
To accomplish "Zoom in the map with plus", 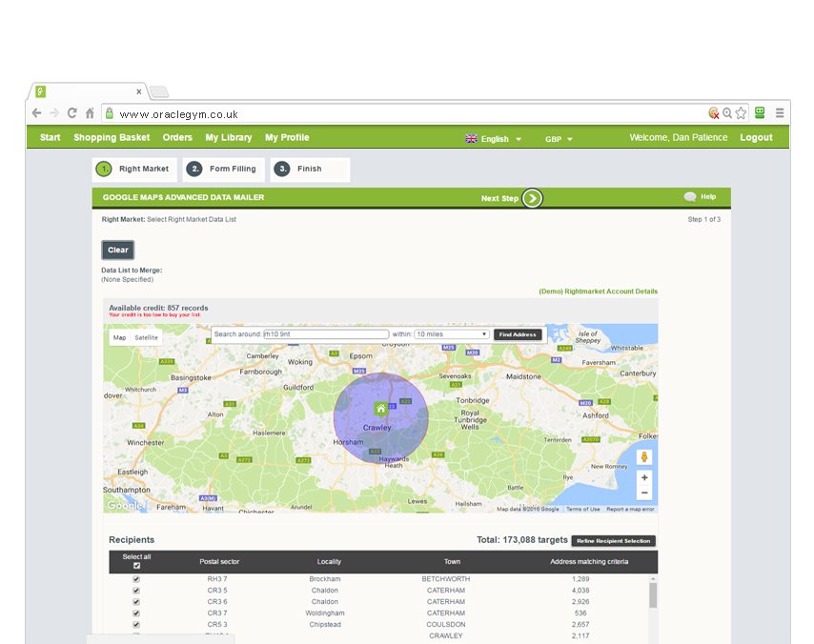I will click(644, 477).
